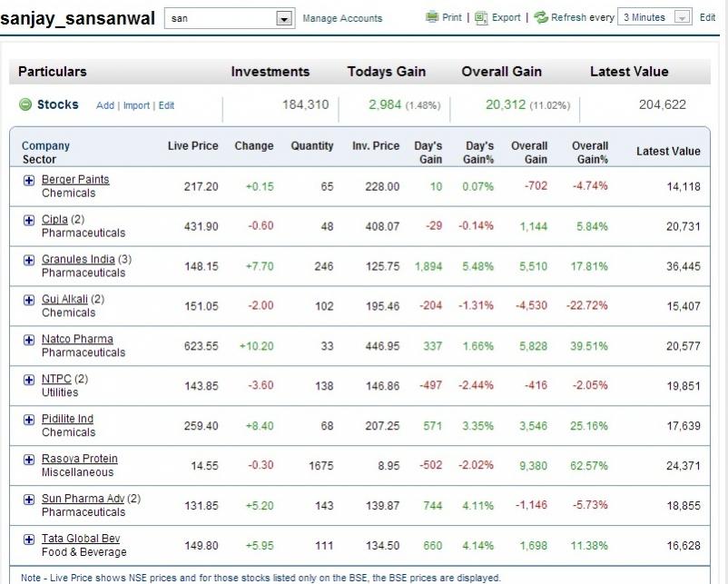The height and width of the screenshot is (584, 728).
Task: Click Guj Alkali overall gain% -22.72%
Action: [x=587, y=306]
